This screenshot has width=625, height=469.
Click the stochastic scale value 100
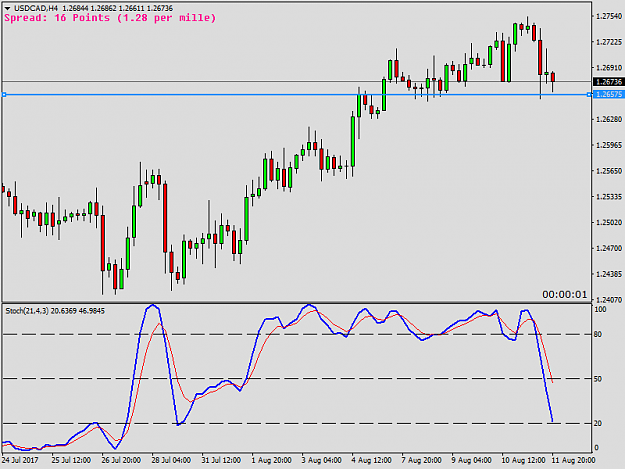coord(600,309)
